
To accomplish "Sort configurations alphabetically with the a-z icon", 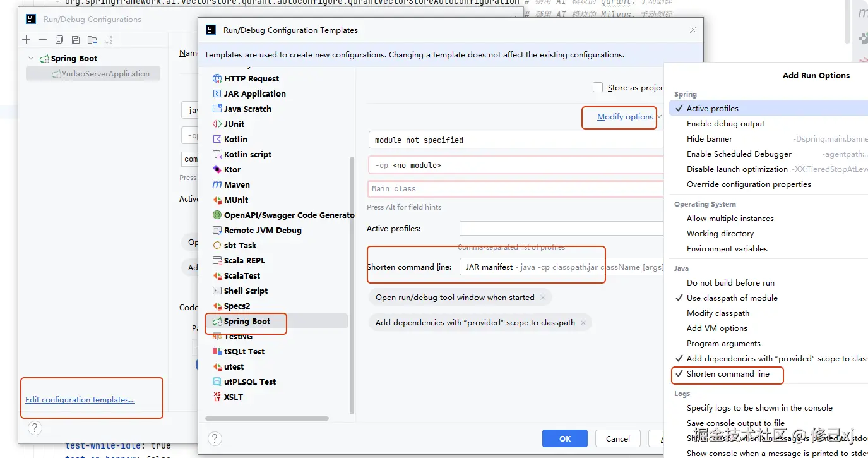I will 109,40.
